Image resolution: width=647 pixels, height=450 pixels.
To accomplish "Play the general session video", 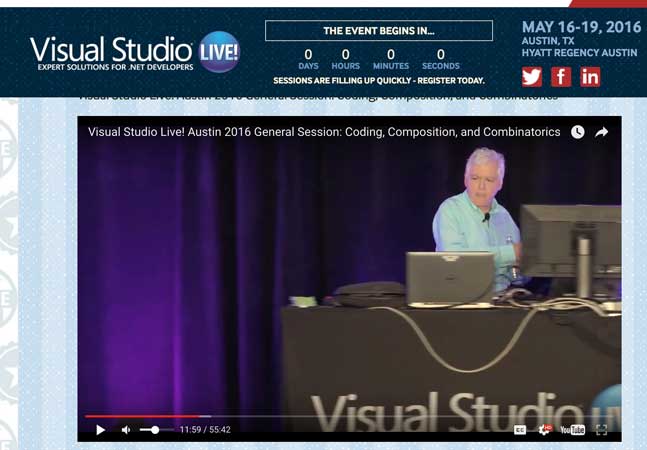I will pos(100,430).
